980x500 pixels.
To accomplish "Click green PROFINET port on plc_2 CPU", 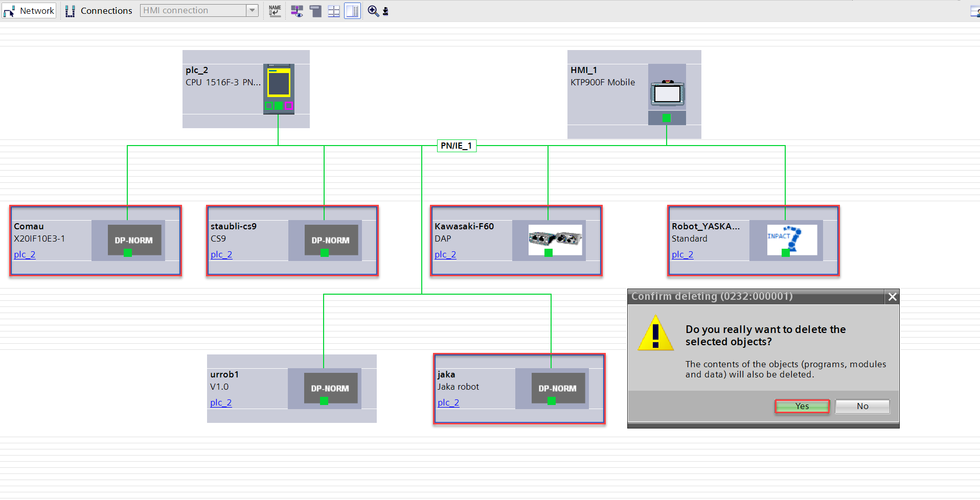I will coord(279,106).
